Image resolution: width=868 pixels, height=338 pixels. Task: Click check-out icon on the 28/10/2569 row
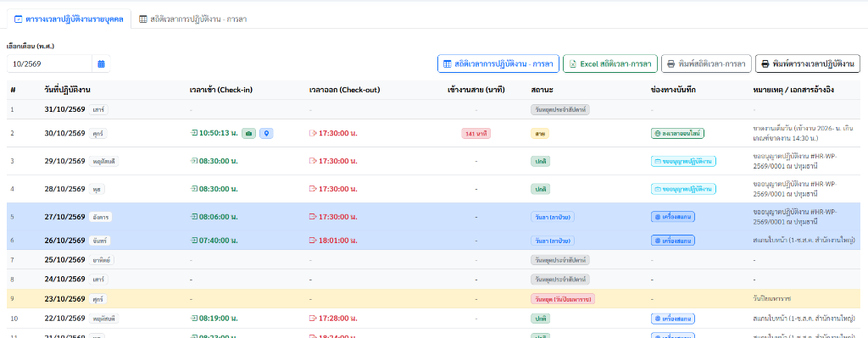[313, 189]
